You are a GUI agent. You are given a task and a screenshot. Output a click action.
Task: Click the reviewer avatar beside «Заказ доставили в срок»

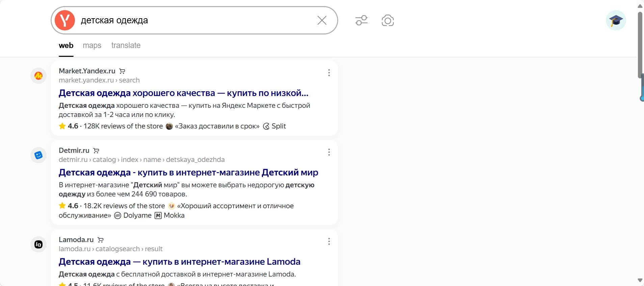point(169,126)
